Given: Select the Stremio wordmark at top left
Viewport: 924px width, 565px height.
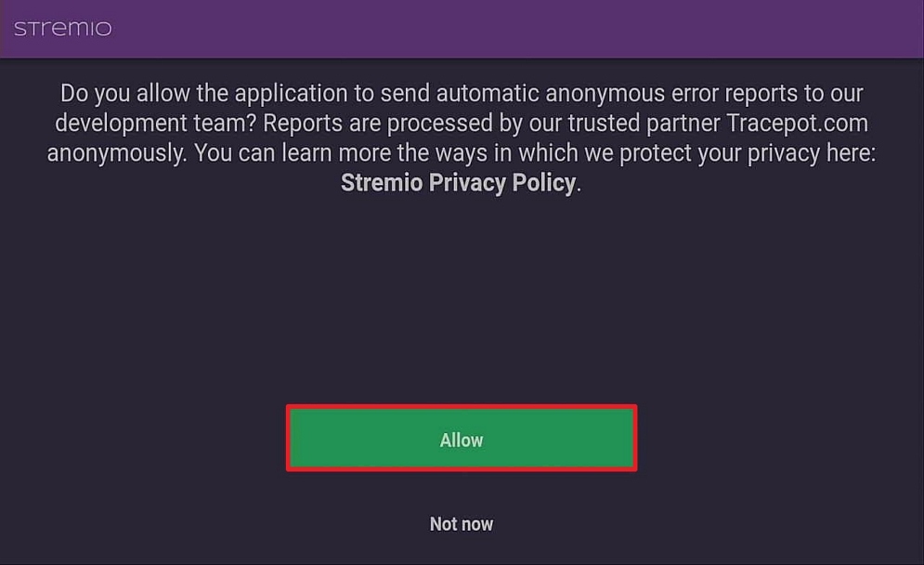Looking at the screenshot, I should (62, 29).
